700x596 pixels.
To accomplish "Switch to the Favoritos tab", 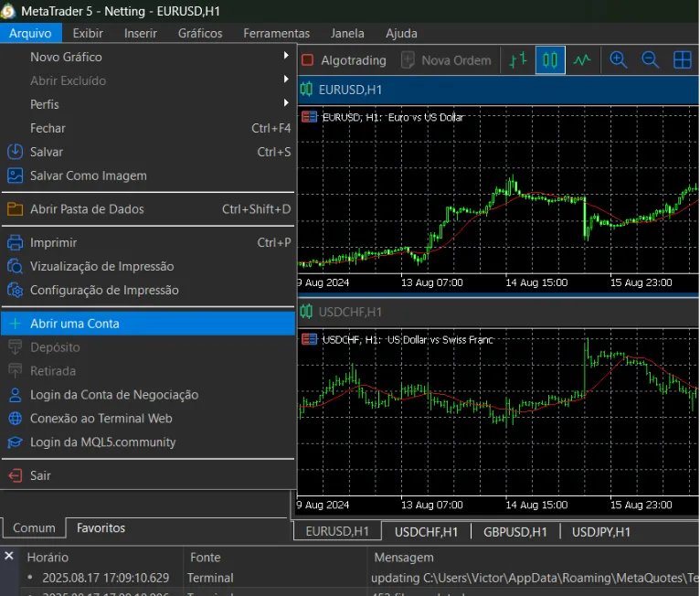I will coord(101,527).
